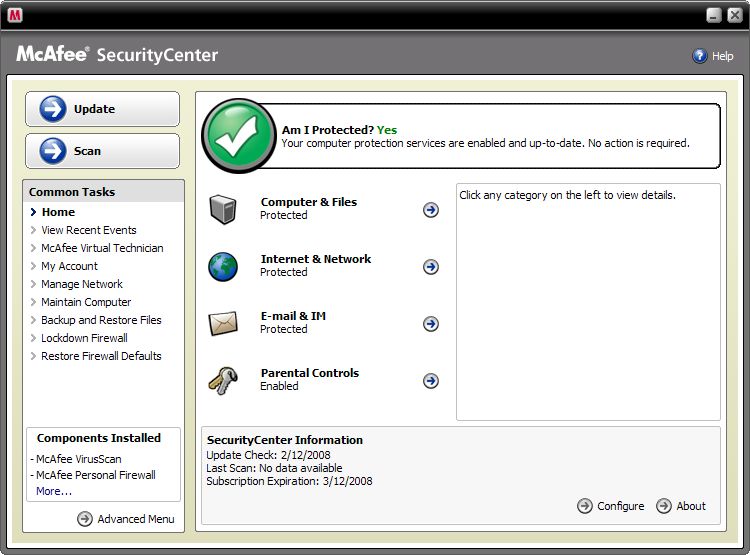The width and height of the screenshot is (750, 555).
Task: Click the Scan arrow icon
Action: tap(53, 151)
